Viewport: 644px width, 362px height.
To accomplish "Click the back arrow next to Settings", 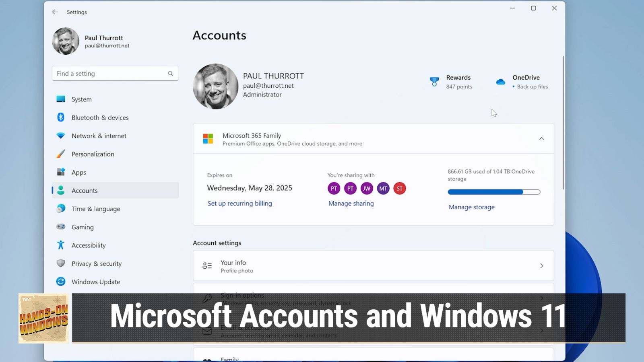I will [55, 12].
